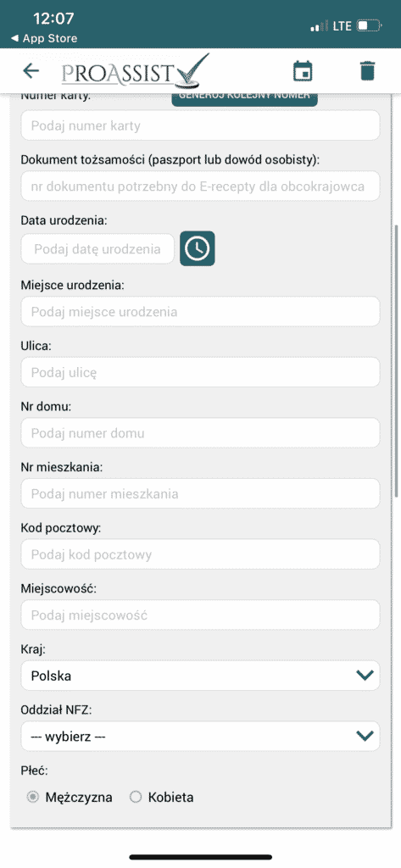The height and width of the screenshot is (868, 401).
Task: Return to App Store via top link
Action: click(x=44, y=39)
